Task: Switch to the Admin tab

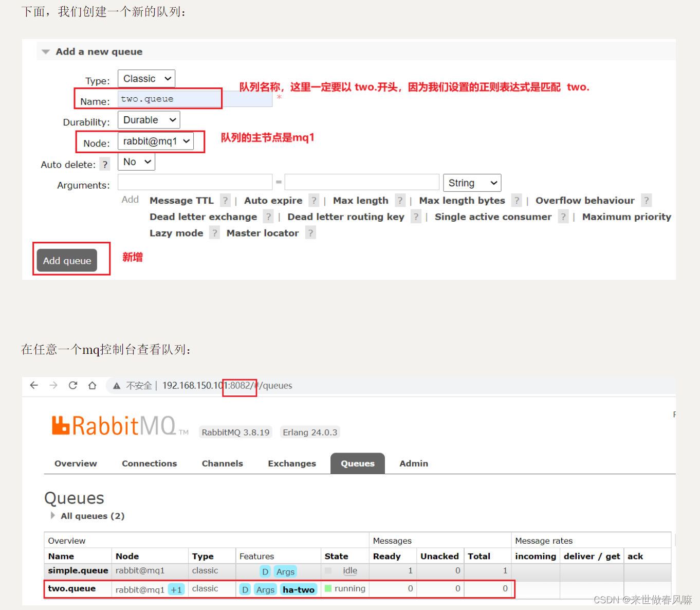Action: [414, 463]
